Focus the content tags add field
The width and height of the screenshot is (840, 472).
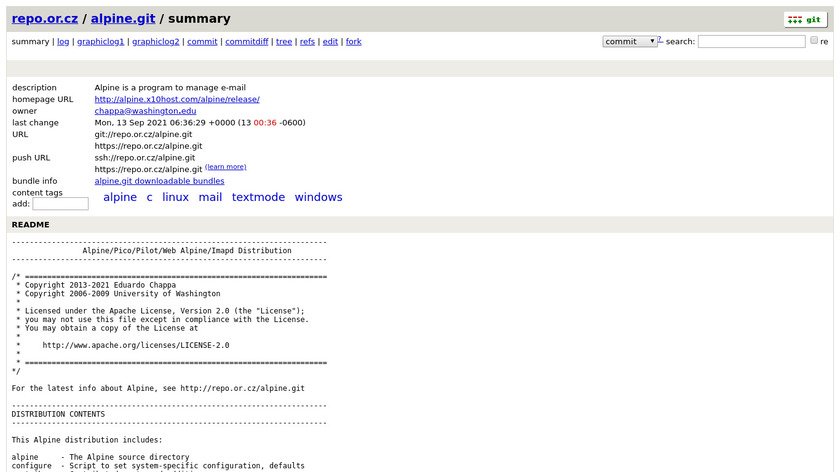[x=61, y=204]
